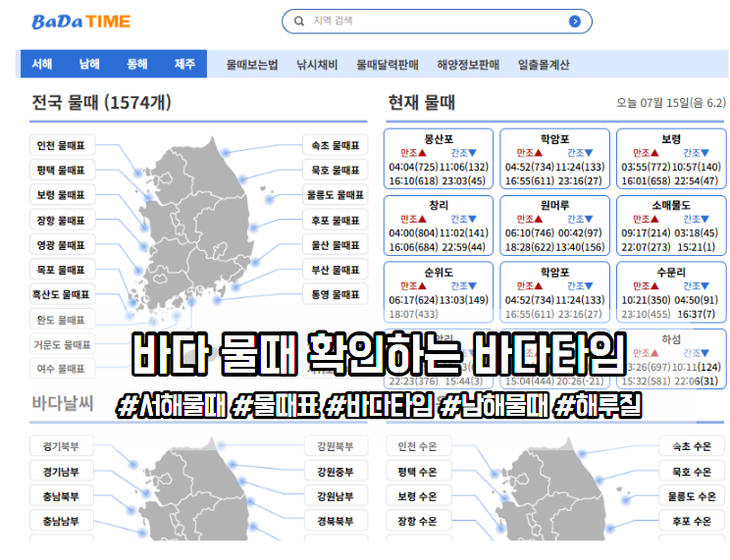Open 여수 물때표

pyautogui.click(x=63, y=369)
